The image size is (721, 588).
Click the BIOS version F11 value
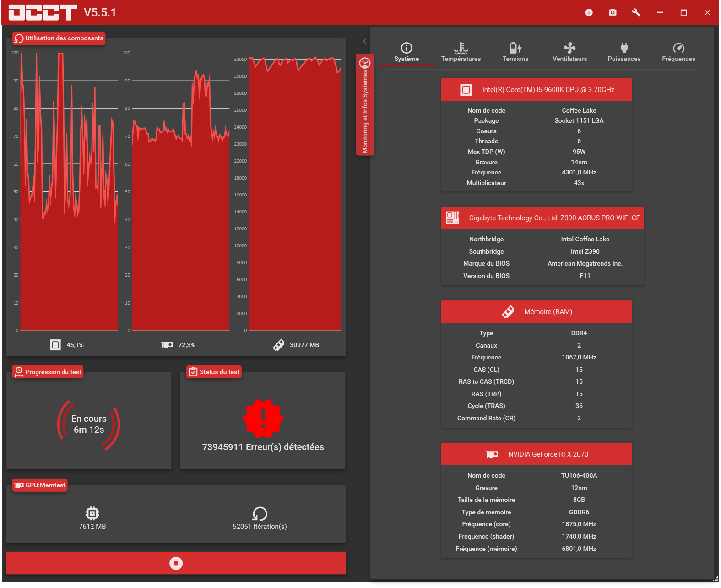point(585,276)
